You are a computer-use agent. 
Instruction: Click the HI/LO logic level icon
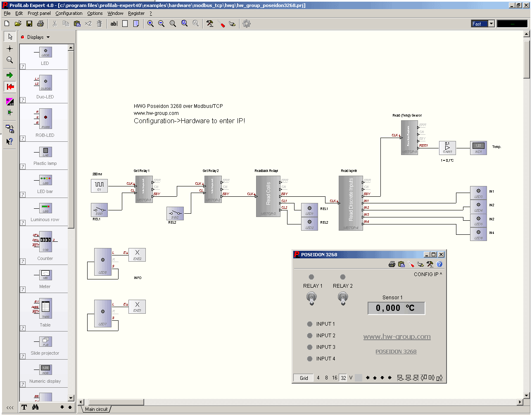(x=10, y=101)
